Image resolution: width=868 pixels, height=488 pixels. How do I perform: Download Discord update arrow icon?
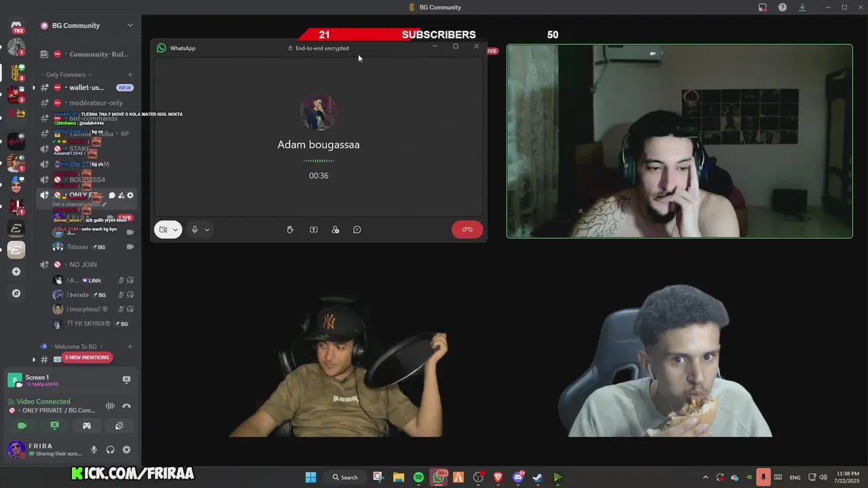pos(802,7)
